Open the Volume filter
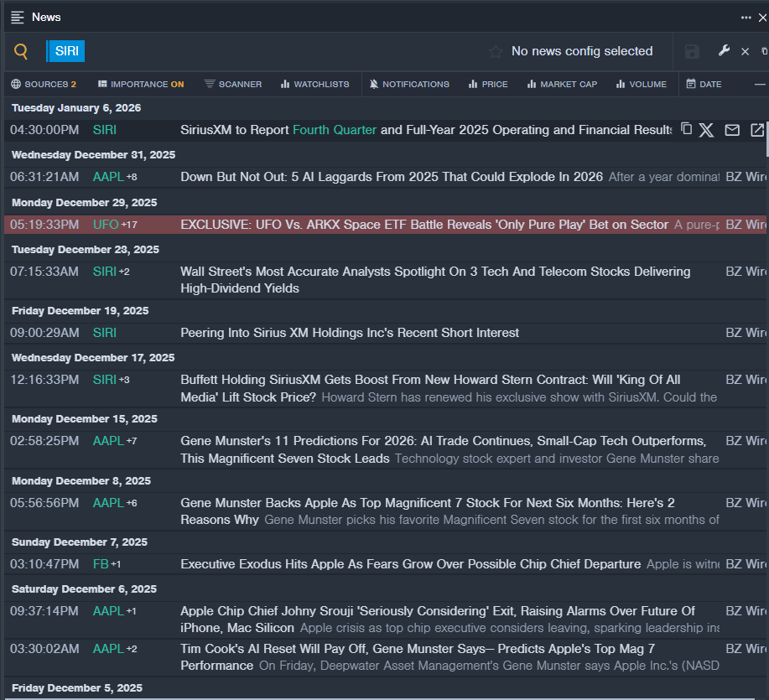The width and height of the screenshot is (769, 700). tap(641, 84)
